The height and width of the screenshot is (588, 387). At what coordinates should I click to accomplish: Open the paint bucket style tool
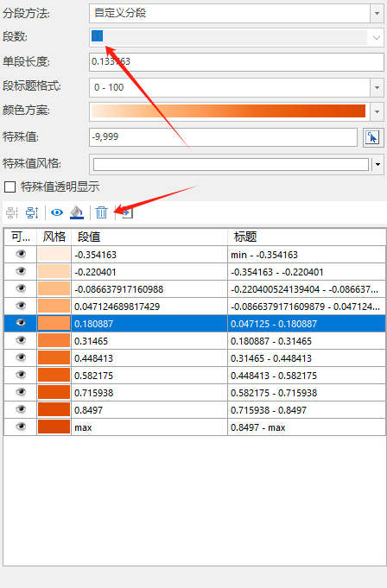click(77, 212)
